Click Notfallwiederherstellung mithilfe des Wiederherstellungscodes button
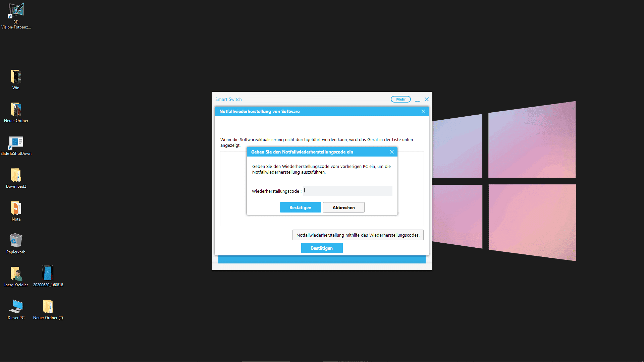Image resolution: width=644 pixels, height=362 pixels. pyautogui.click(x=358, y=235)
